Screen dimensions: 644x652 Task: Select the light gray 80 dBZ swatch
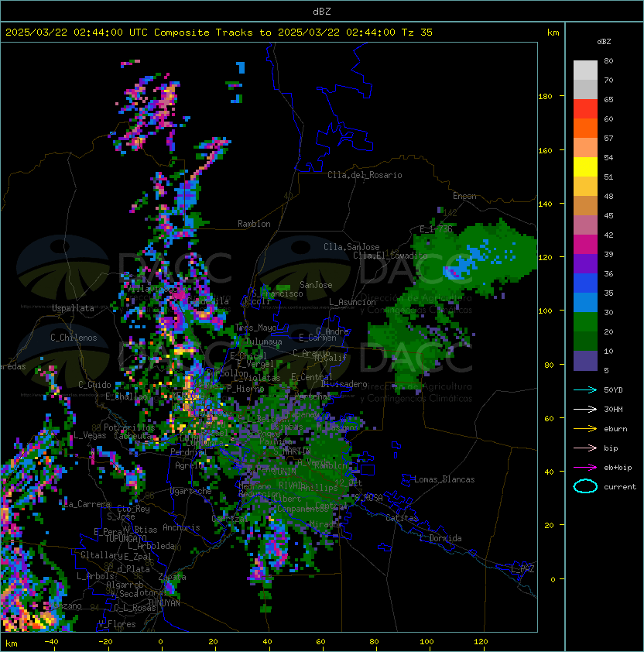coord(585,70)
